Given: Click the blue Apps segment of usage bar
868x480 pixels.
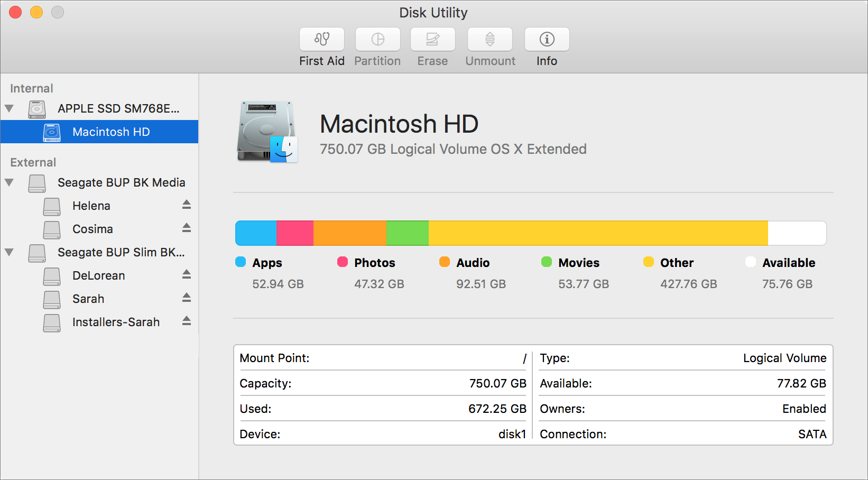Looking at the screenshot, I should [x=256, y=233].
